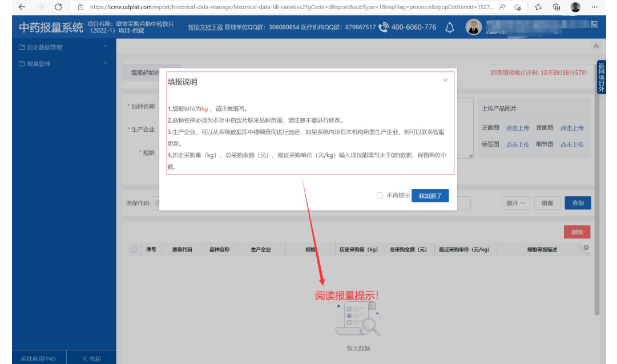Image resolution: width=617 pixels, height=364 pixels.
Task: Confirm with 我知道了 button
Action: click(x=430, y=196)
